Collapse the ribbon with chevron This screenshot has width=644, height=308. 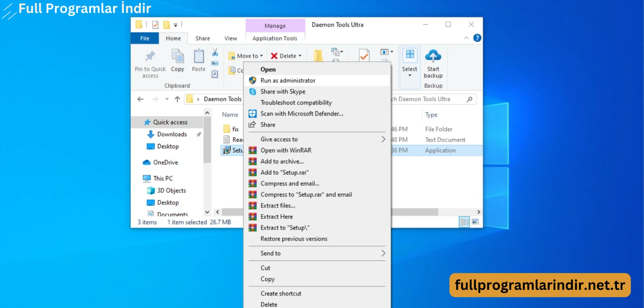pyautogui.click(x=466, y=38)
